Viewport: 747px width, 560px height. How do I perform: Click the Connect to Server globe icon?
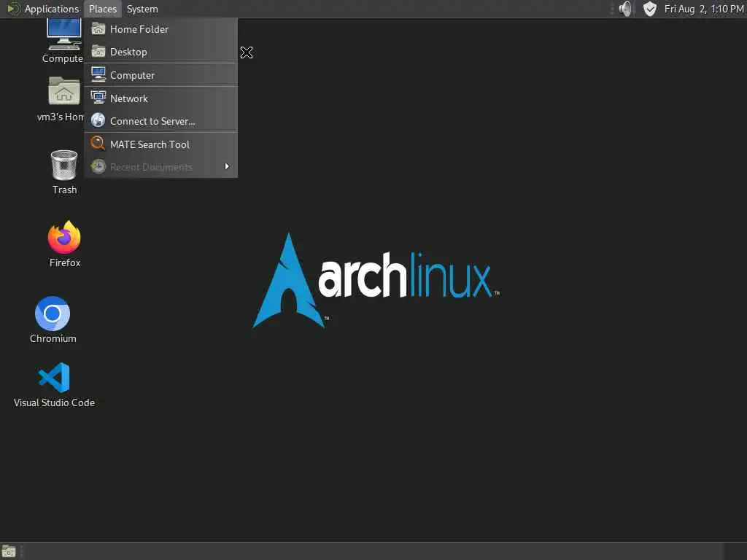(x=98, y=120)
